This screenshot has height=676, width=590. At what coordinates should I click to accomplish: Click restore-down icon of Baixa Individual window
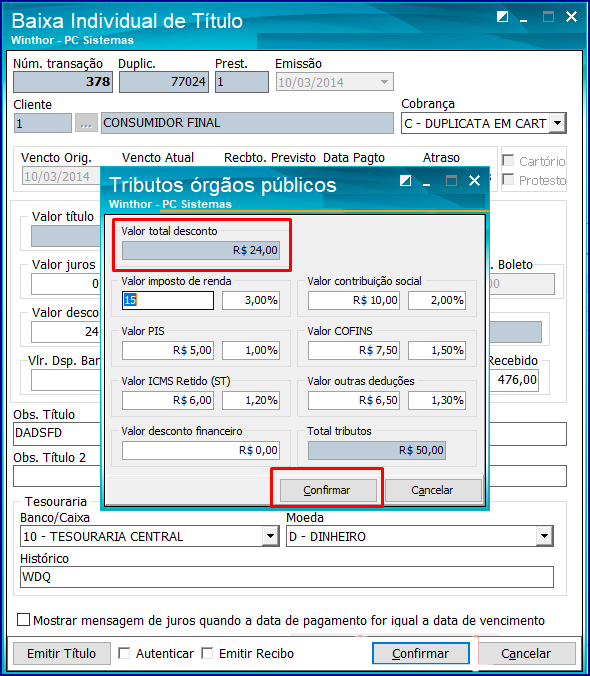(502, 17)
